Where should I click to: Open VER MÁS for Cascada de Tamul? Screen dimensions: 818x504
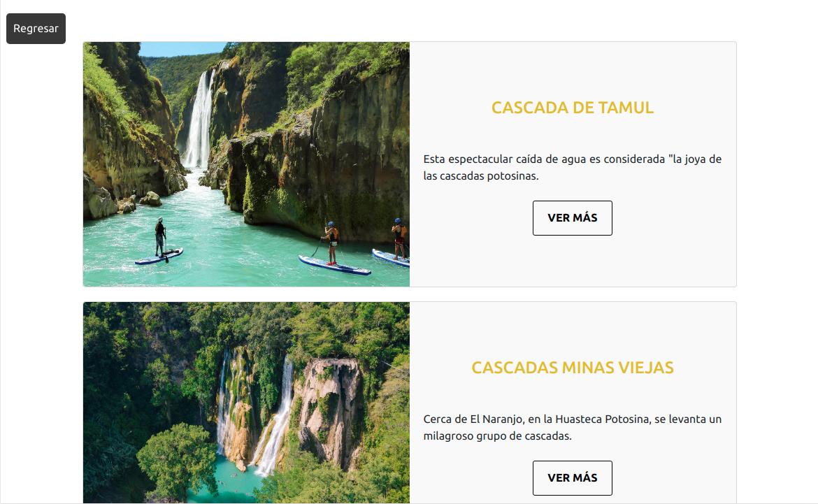(573, 218)
